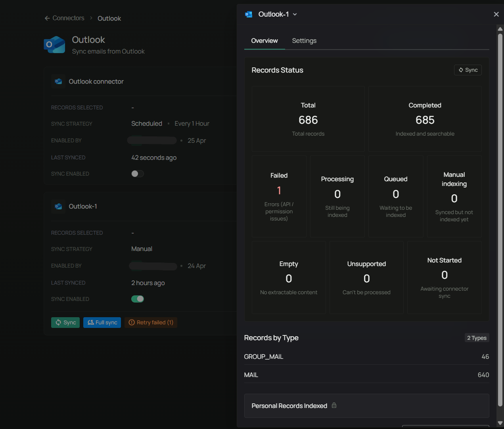Click the green Sync button under Outlook-1
This screenshot has height=429, width=504.
65,322
